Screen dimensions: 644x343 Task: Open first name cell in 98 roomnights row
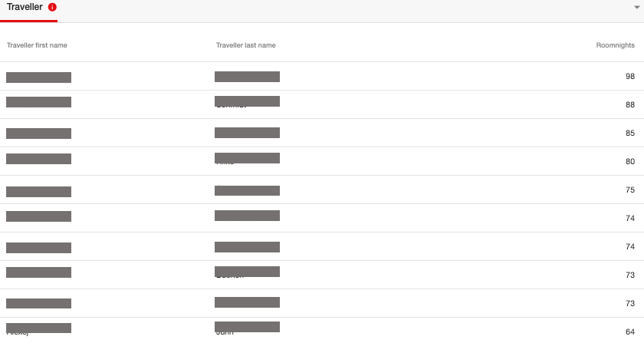click(x=38, y=78)
